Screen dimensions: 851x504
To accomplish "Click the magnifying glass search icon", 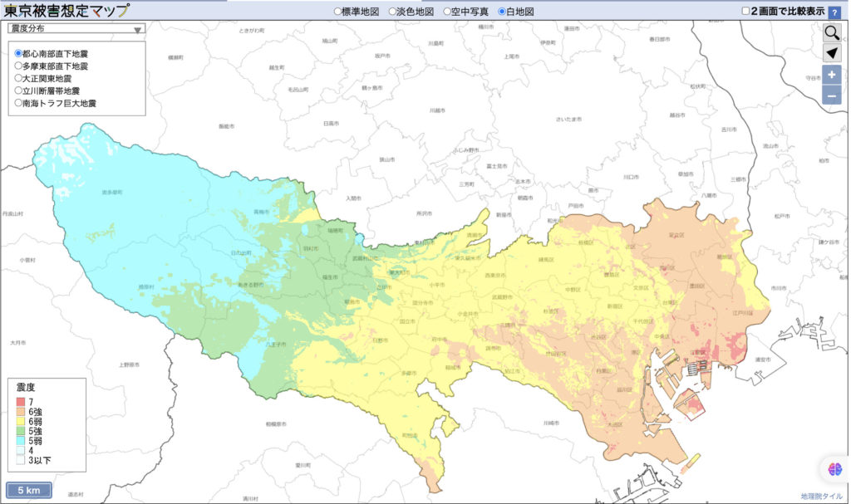I will [832, 32].
